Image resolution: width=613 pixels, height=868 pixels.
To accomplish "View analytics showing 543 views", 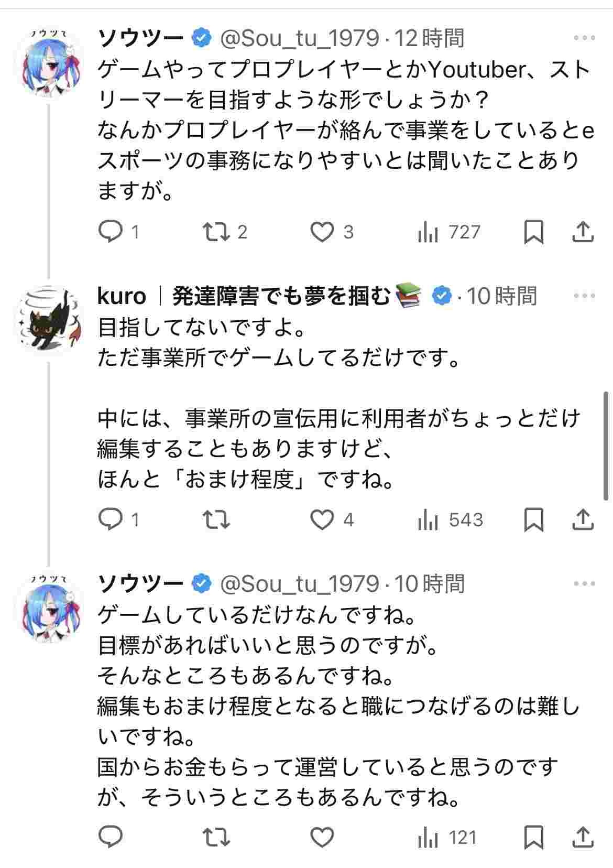I will (x=450, y=519).
